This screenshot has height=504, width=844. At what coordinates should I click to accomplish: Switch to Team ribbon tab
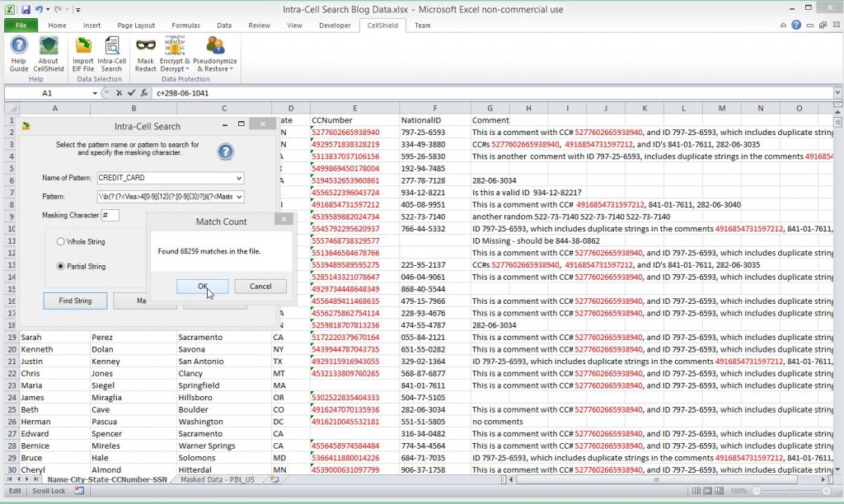click(423, 26)
